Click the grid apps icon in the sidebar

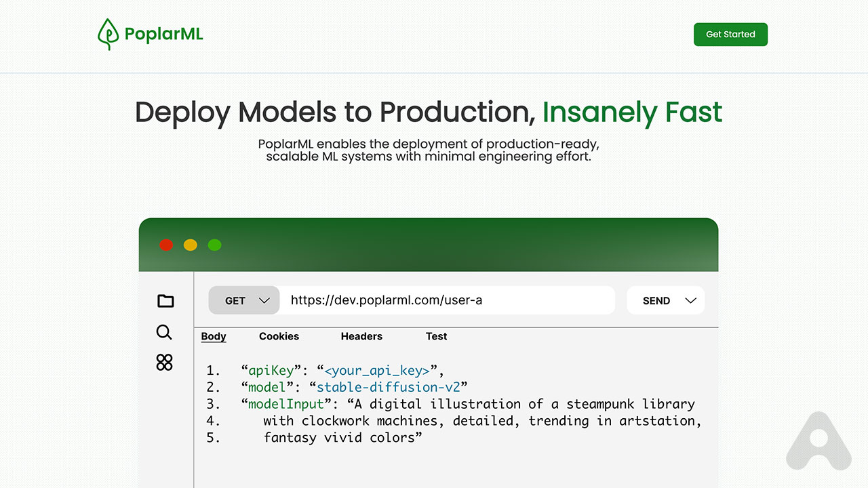coord(164,363)
